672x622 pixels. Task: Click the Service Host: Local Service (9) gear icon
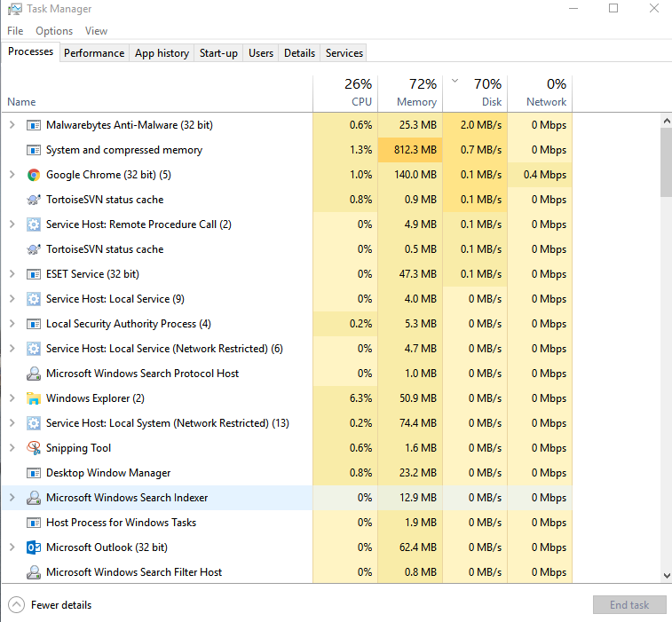(34, 299)
